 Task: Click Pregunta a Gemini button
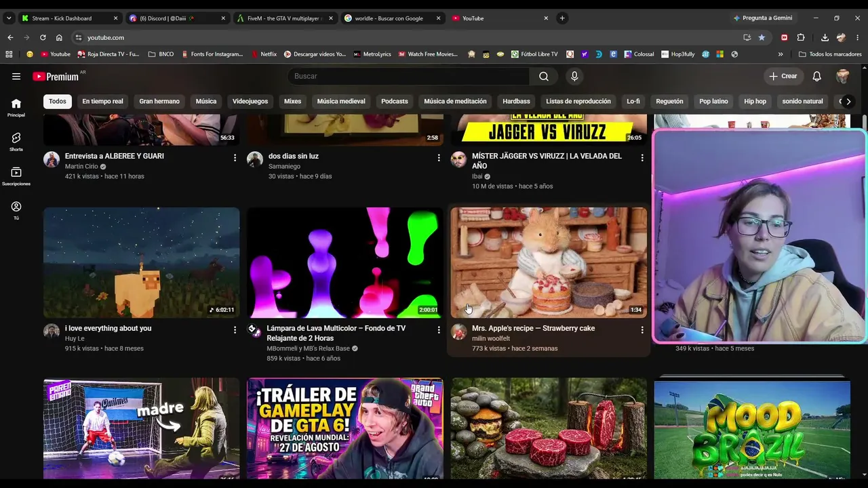[762, 18]
